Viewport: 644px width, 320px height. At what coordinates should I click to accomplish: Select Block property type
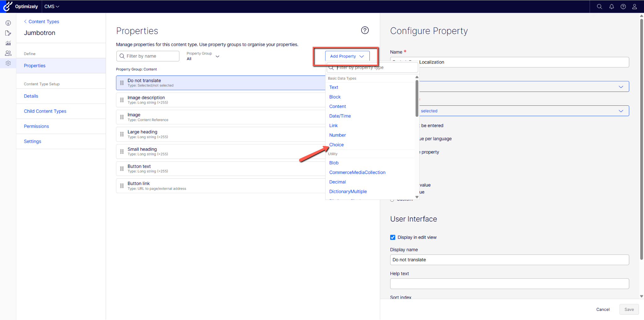(x=335, y=97)
